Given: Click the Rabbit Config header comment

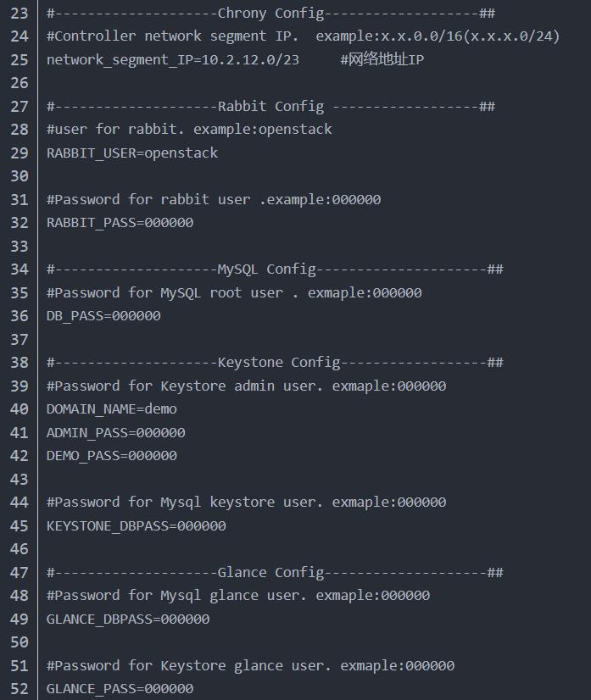Looking at the screenshot, I should click(x=270, y=106).
